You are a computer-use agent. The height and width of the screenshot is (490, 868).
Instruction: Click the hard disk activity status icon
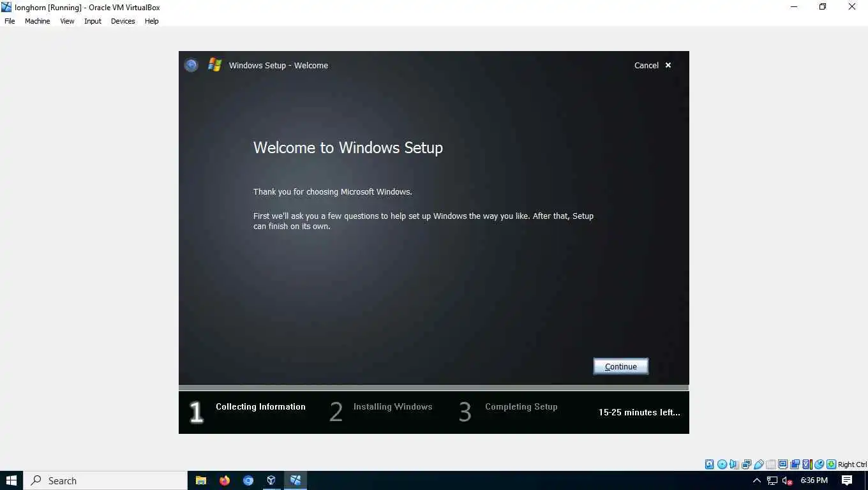(x=709, y=464)
